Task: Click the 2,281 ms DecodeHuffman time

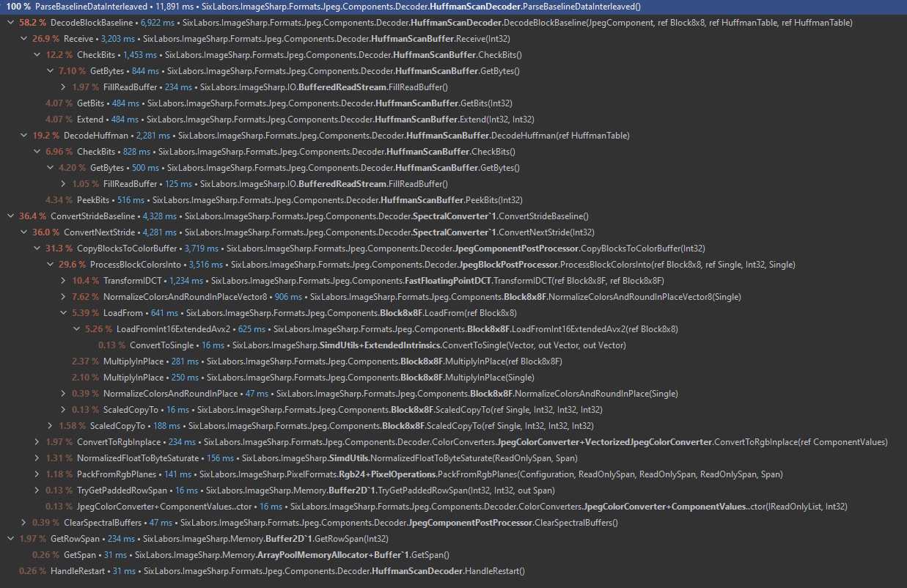Action: click(x=152, y=136)
